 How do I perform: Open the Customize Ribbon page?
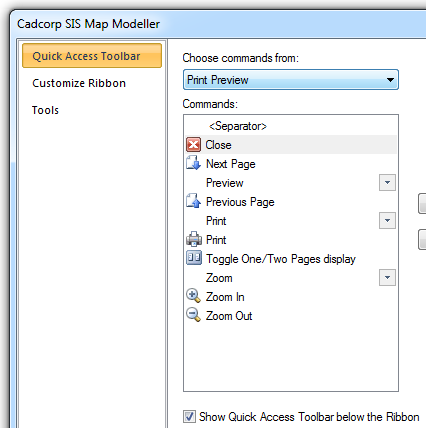click(x=79, y=83)
